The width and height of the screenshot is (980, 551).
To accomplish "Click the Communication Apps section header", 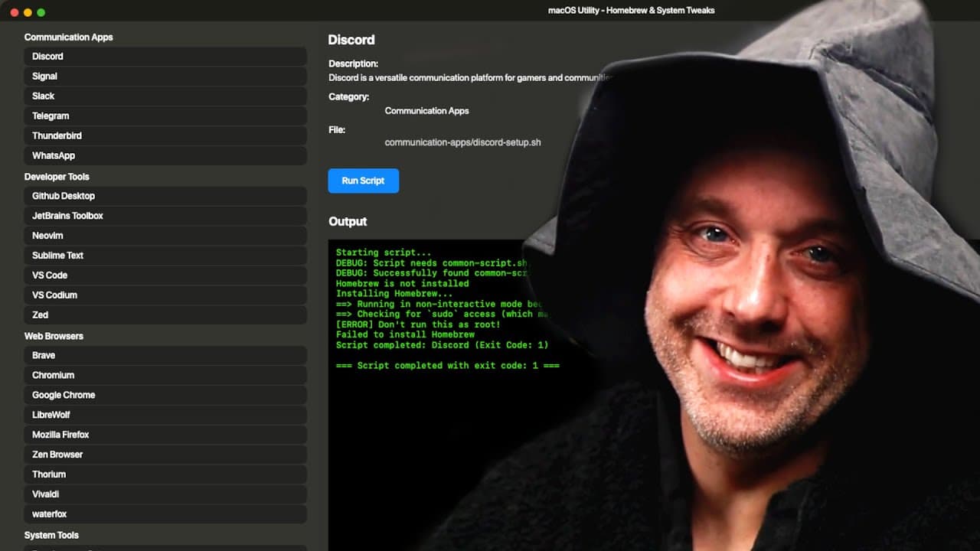I will point(68,37).
